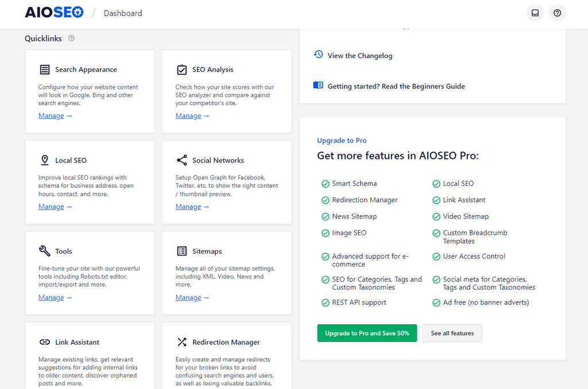Image resolution: width=588 pixels, height=389 pixels.
Task: Click the SEO Analysis clipboard icon
Action: [x=182, y=69]
